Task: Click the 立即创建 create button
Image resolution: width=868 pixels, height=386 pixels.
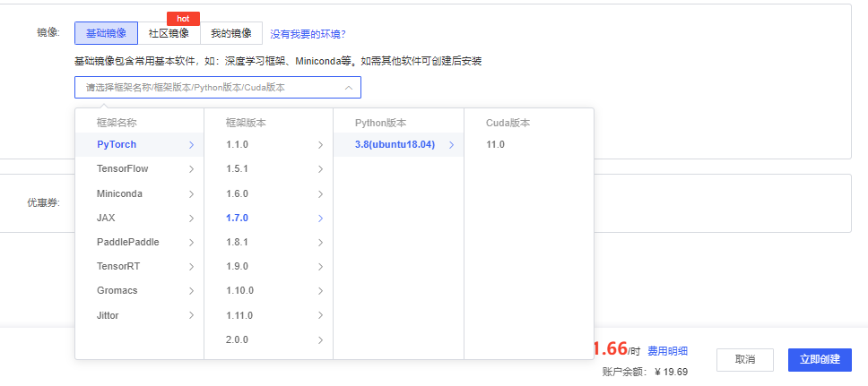Action: tap(820, 359)
